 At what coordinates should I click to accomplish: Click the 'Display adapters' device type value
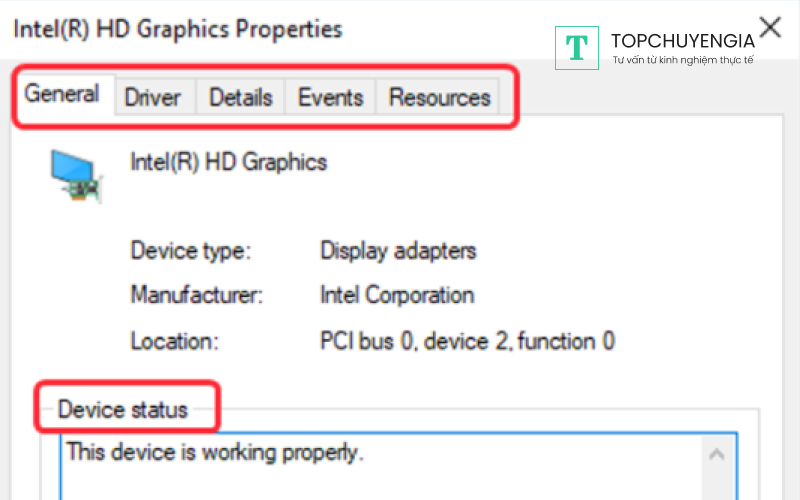(x=398, y=250)
